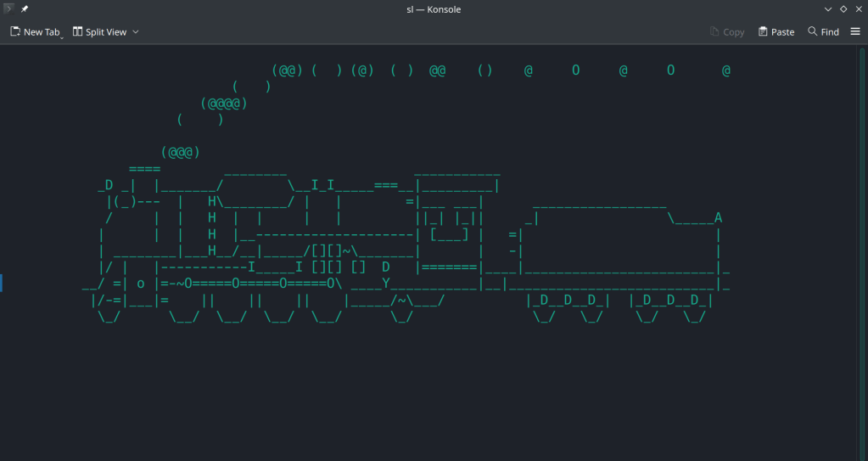Minimize the Konsole window

click(828, 9)
